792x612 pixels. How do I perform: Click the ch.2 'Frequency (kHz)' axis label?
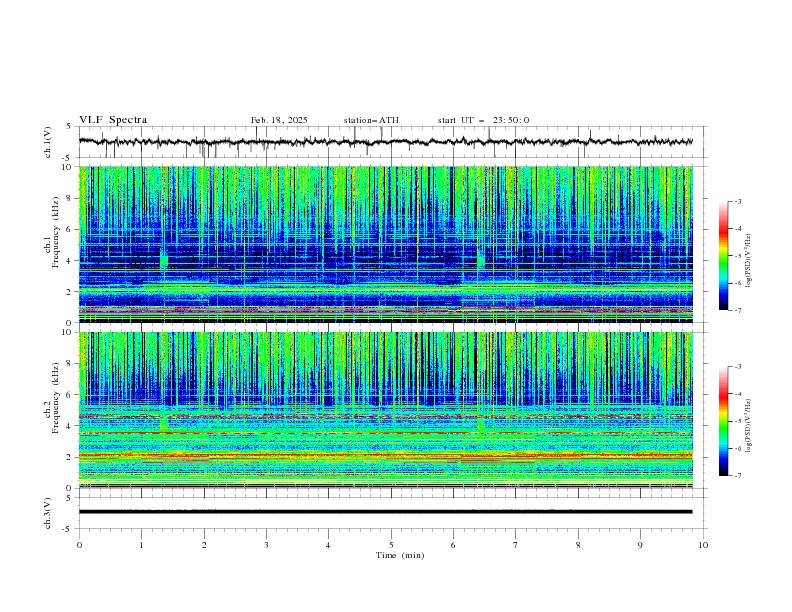55,398
